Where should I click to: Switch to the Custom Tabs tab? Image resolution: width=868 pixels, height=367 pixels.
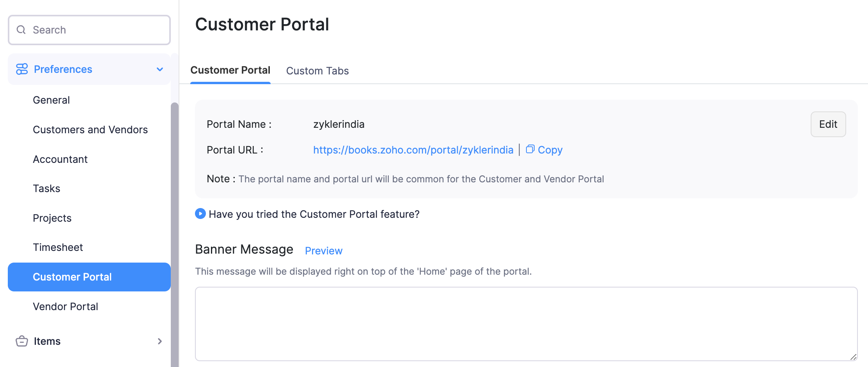[x=317, y=71]
